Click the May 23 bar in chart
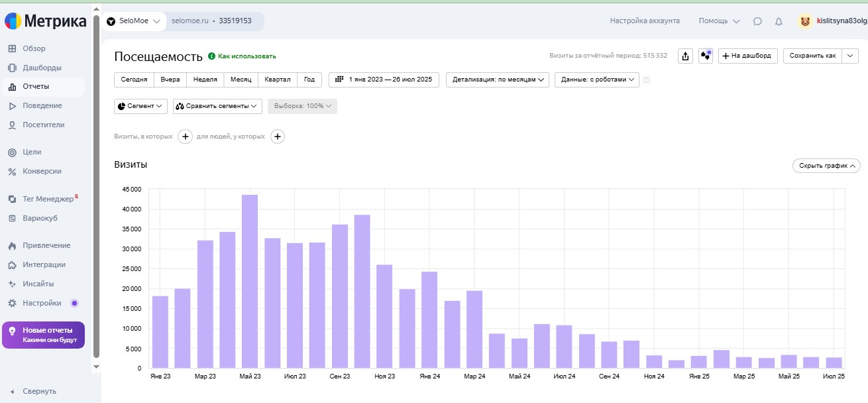Image resolution: width=868 pixels, height=403 pixels. point(250,281)
